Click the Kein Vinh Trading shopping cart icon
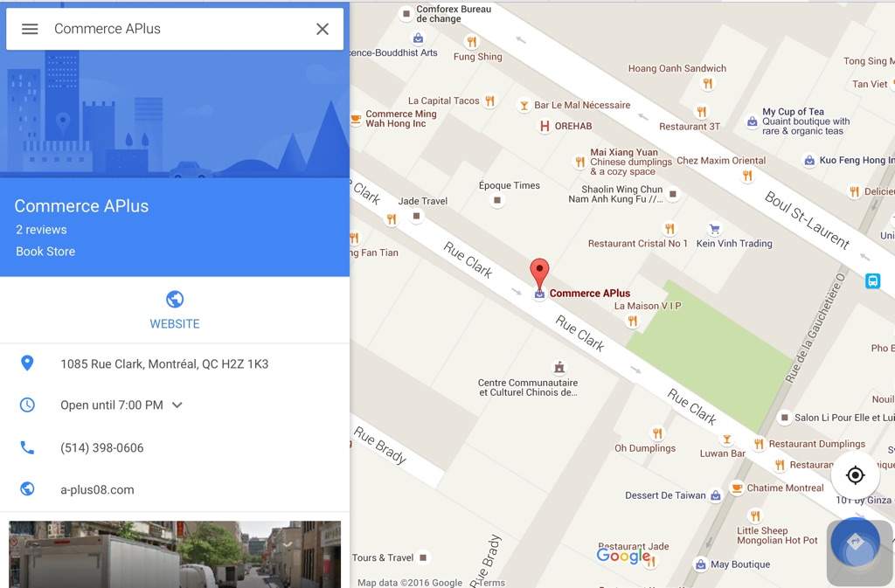 (714, 229)
